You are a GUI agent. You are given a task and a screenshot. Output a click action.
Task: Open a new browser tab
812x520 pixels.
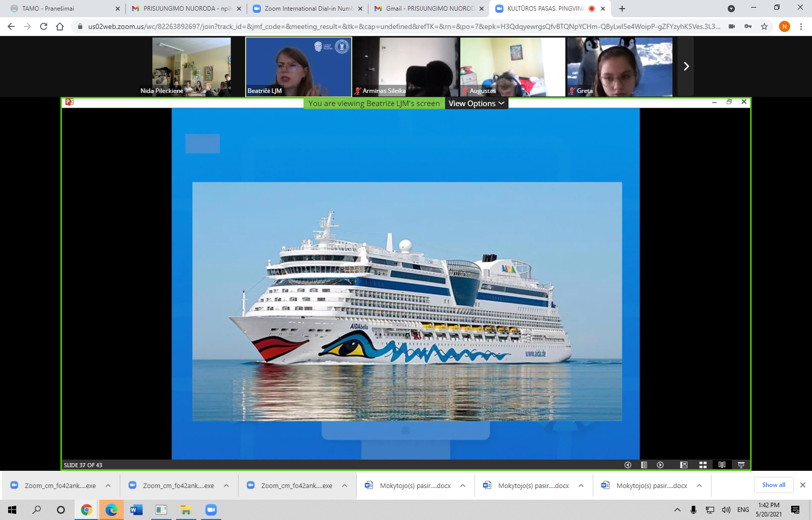(x=622, y=9)
